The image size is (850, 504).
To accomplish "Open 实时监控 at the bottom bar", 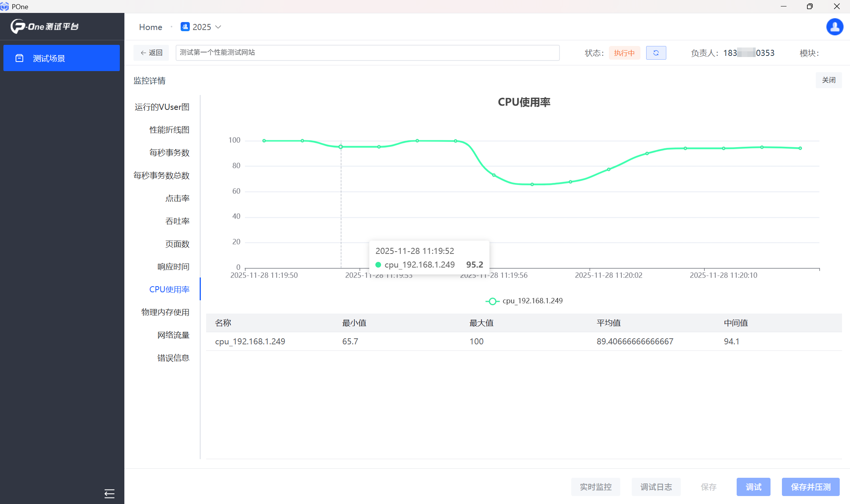I will click(x=595, y=487).
